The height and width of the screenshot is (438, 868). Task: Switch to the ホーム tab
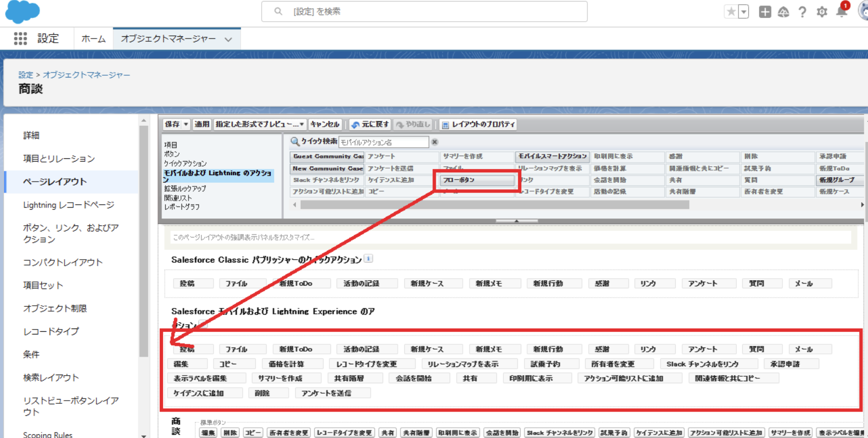(93, 39)
